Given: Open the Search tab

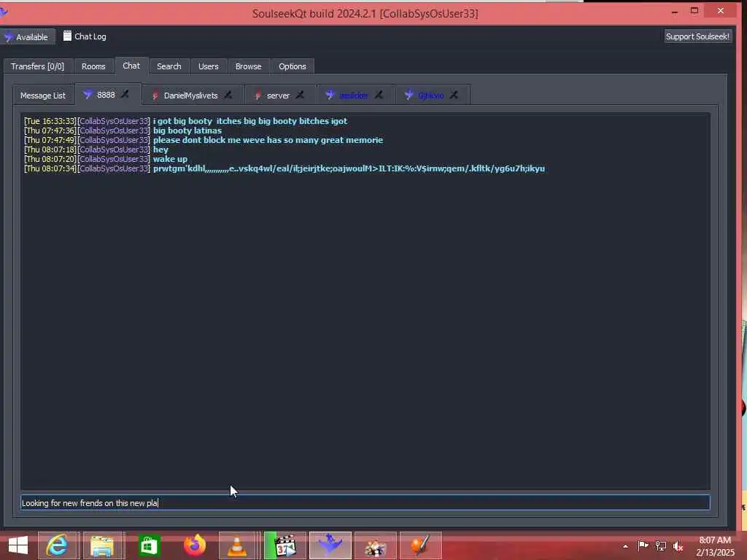Looking at the screenshot, I should tap(169, 66).
